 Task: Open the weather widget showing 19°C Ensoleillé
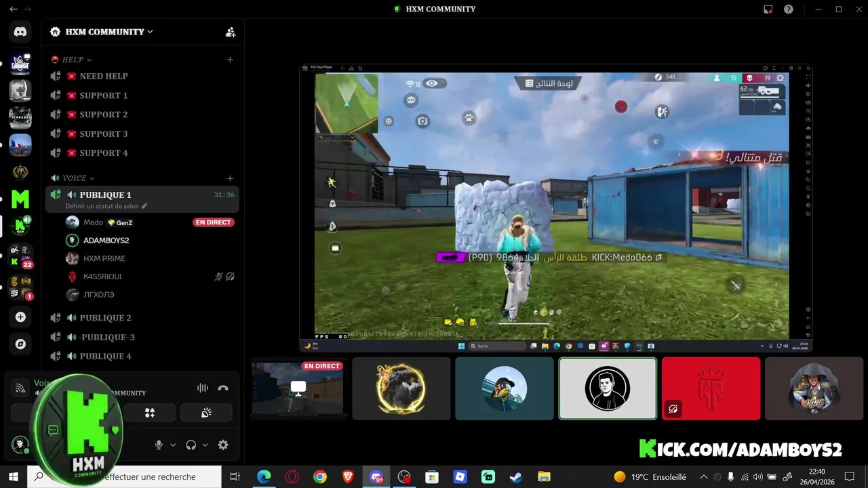[x=650, y=477]
